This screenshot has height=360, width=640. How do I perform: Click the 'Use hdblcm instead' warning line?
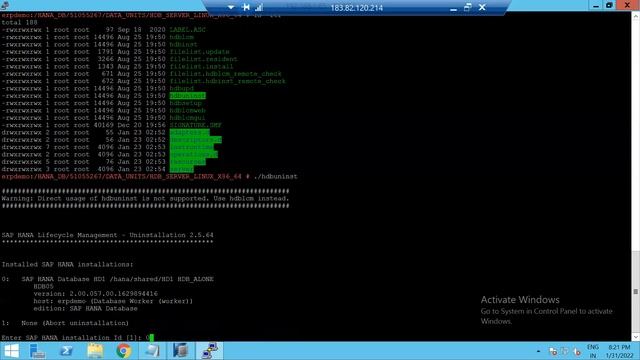(145, 198)
